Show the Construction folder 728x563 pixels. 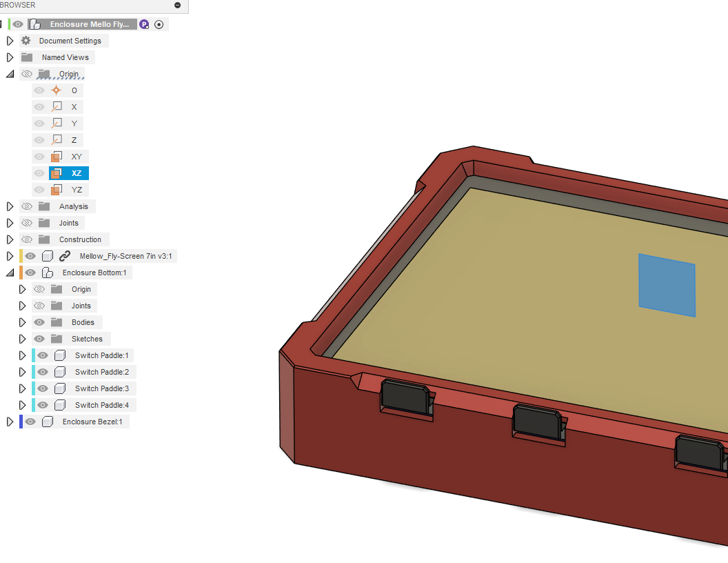tap(27, 239)
